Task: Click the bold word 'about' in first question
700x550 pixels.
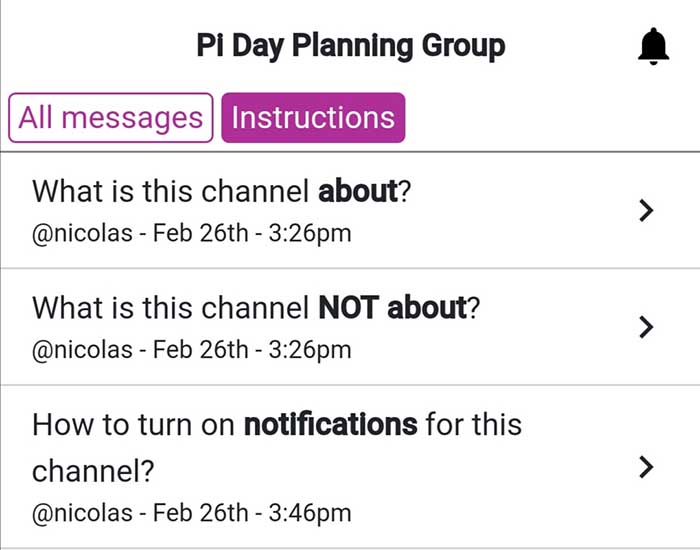Action: pos(358,191)
